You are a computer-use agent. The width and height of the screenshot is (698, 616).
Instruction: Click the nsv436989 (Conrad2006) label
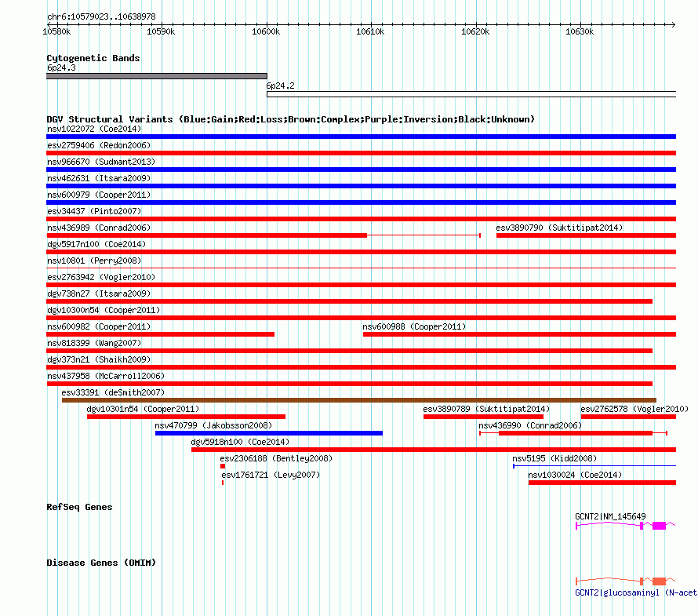(x=99, y=228)
